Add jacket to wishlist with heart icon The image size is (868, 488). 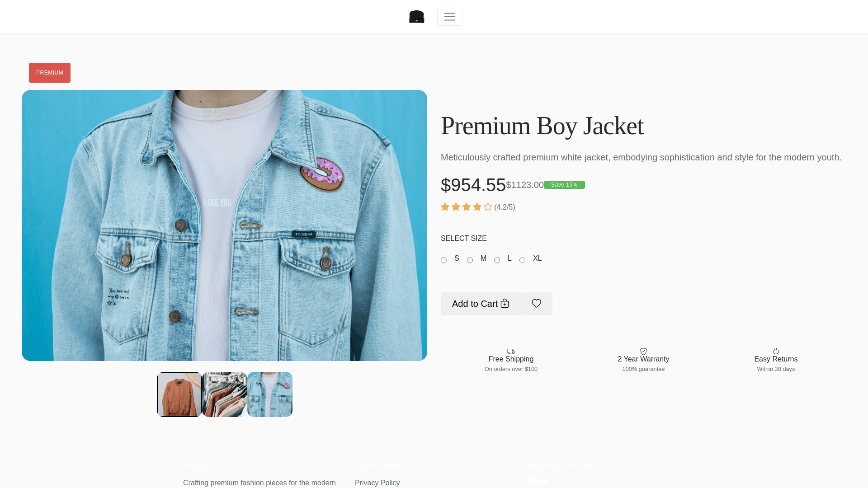[537, 304]
